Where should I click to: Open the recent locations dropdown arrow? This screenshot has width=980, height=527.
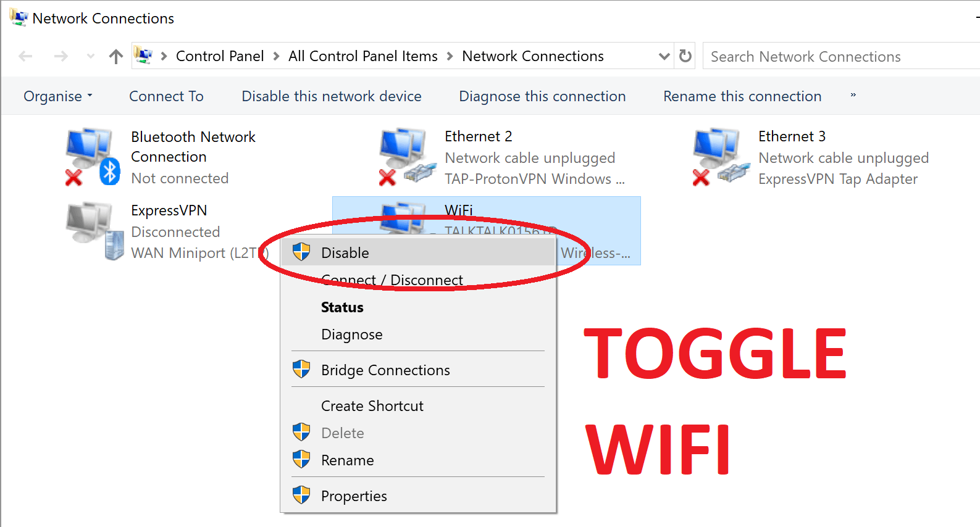coord(91,57)
